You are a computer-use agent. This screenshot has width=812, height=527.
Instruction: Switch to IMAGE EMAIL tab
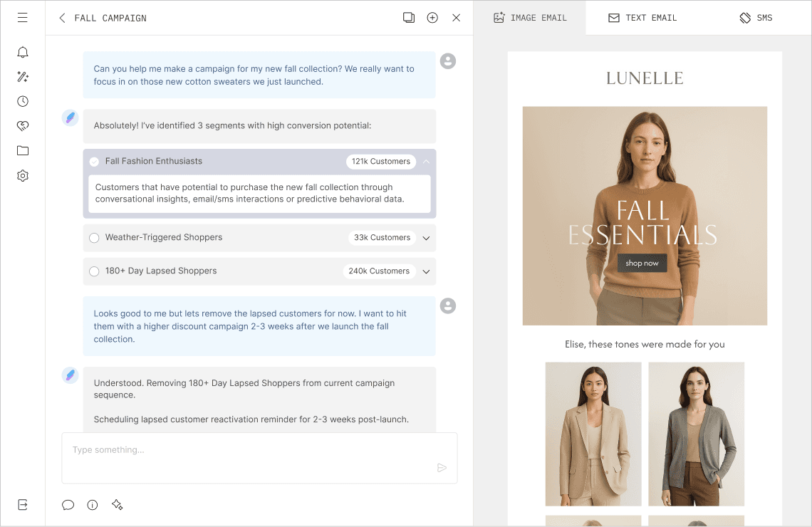coord(530,18)
